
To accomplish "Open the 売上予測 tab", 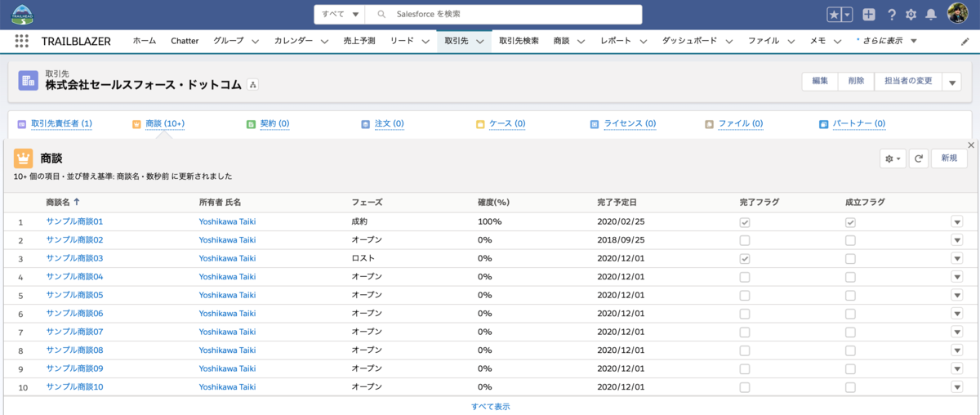I will point(359,41).
